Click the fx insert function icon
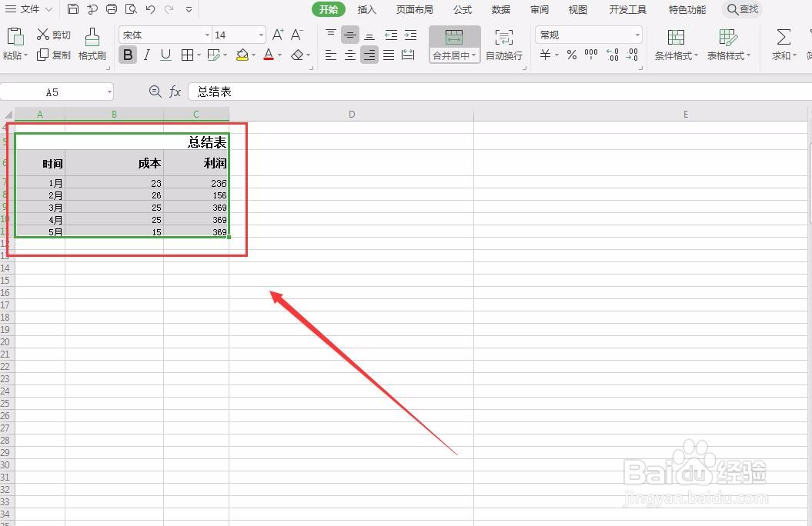 (x=175, y=92)
